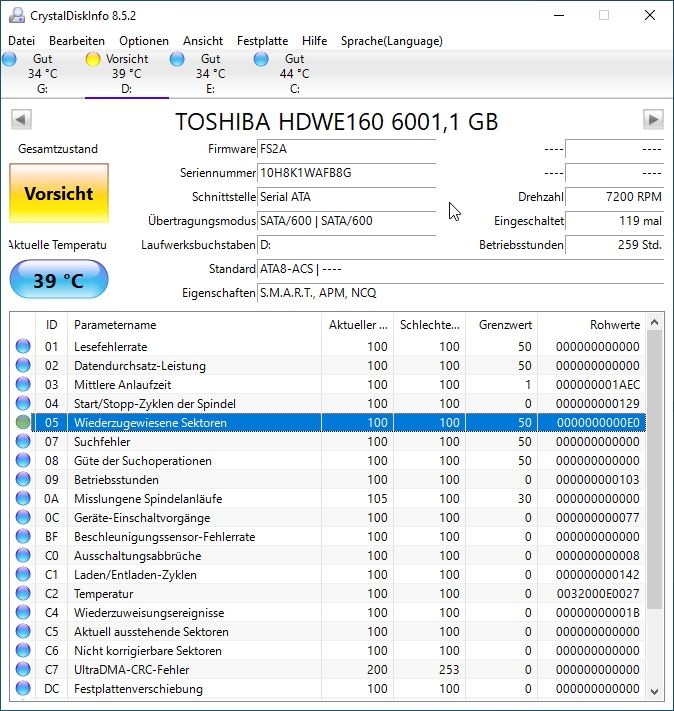Click status orb of Nicht korrigierbare Sektoren row
This screenshot has height=711, width=674.
point(23,650)
